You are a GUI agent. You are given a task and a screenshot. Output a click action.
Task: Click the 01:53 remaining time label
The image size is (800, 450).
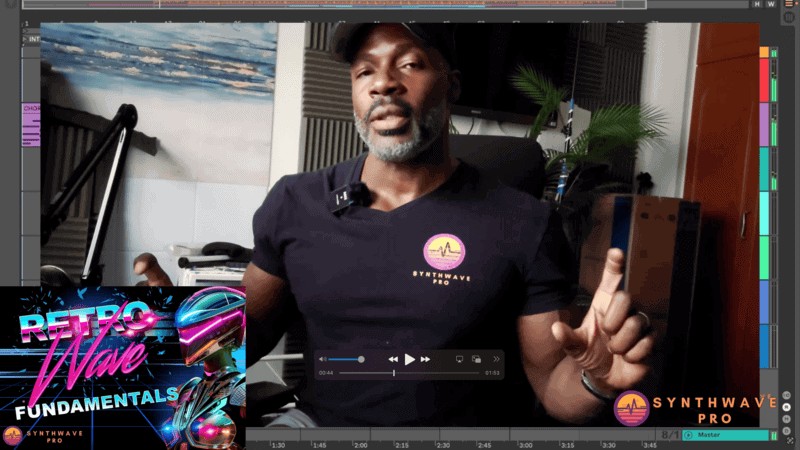(492, 373)
